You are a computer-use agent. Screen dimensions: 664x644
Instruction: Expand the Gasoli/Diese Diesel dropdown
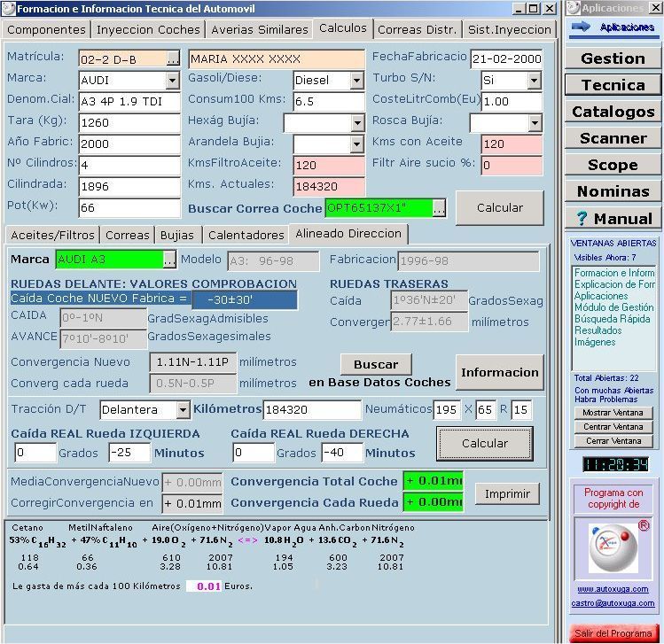coord(357,80)
